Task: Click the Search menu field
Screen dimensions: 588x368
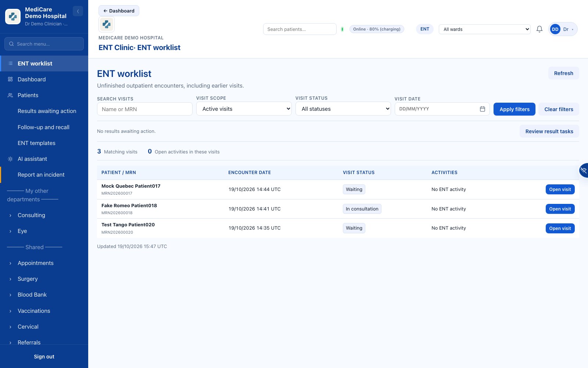Action: [x=44, y=44]
